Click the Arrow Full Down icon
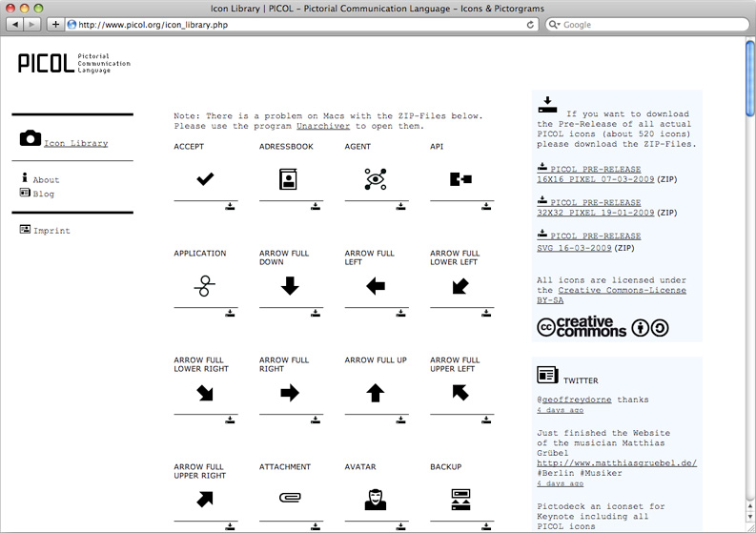The image size is (756, 533). 290,285
